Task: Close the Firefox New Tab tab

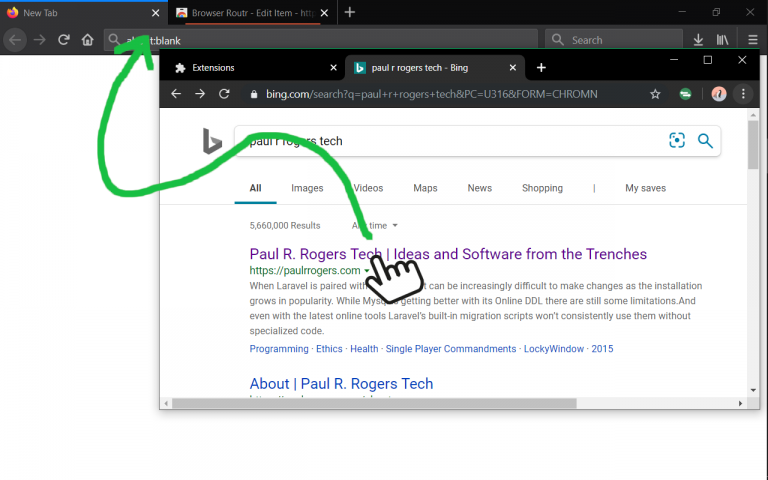Action: point(156,13)
